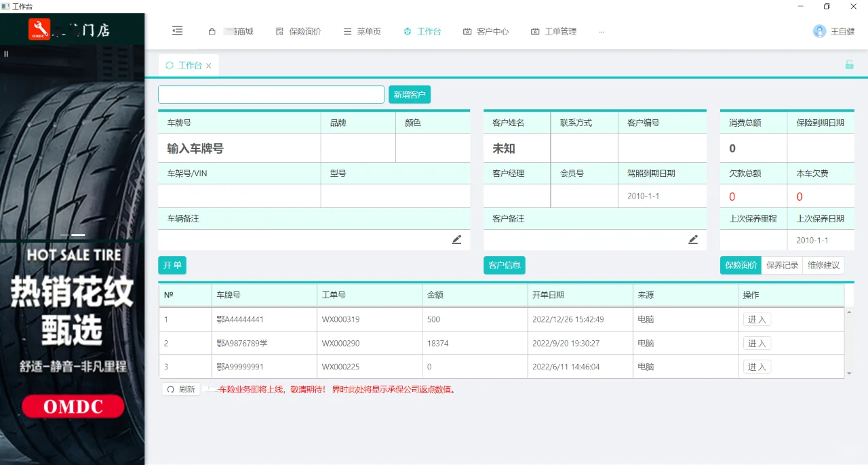Open the user name 王白健 menu
868x465 pixels.
[x=842, y=31]
